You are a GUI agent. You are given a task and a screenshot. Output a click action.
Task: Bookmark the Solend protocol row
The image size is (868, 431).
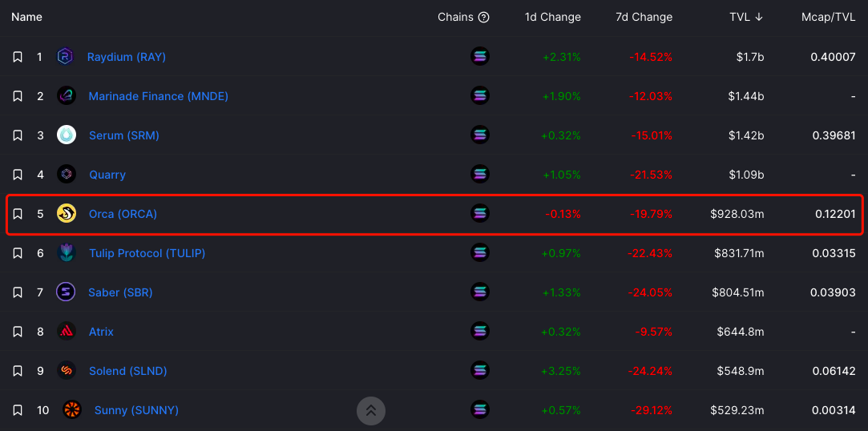(18, 371)
